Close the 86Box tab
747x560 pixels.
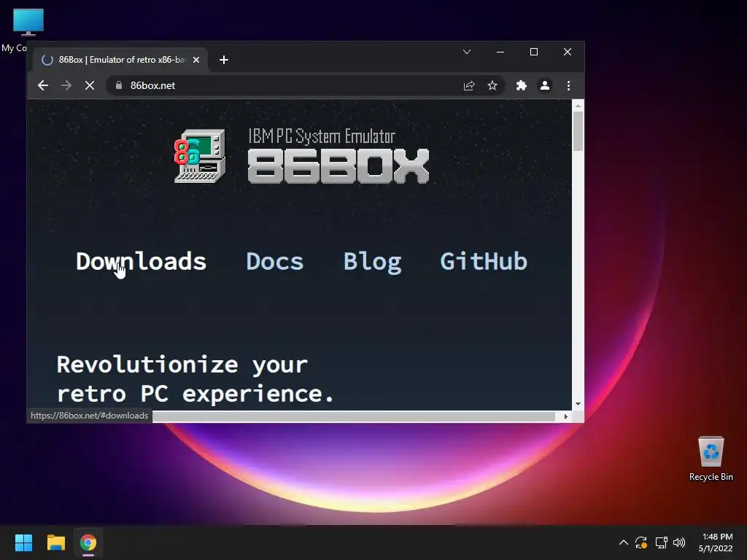(196, 60)
